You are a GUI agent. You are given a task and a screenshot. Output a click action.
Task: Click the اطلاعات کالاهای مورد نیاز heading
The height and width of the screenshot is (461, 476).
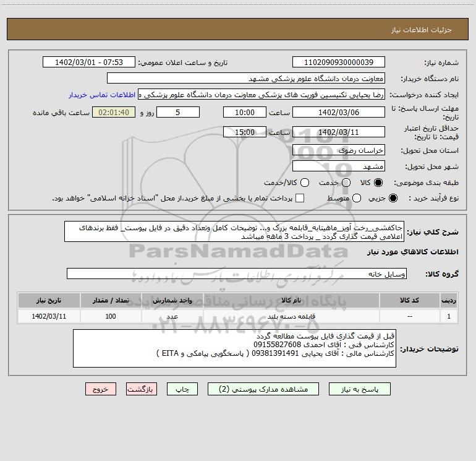(x=412, y=252)
